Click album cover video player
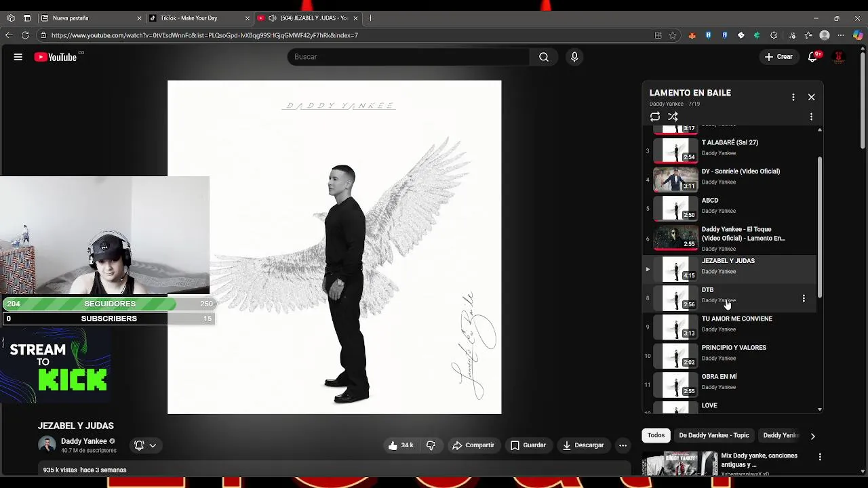Image resolution: width=868 pixels, height=488 pixels. pos(334,247)
